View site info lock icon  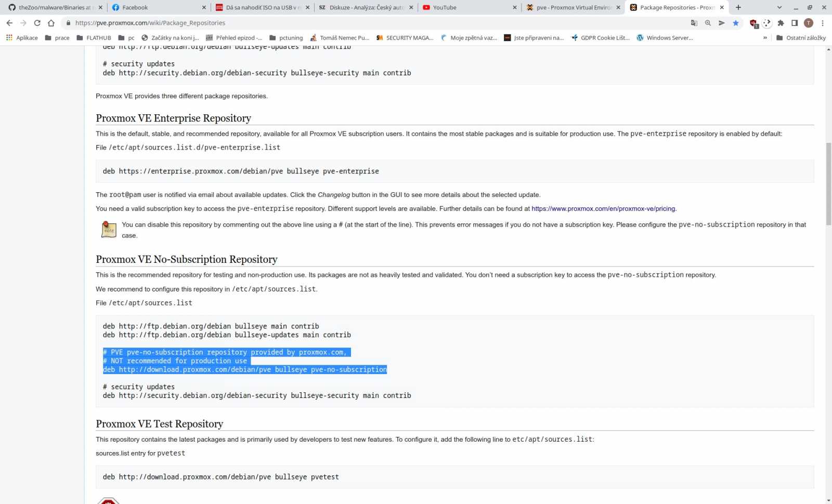tap(68, 23)
